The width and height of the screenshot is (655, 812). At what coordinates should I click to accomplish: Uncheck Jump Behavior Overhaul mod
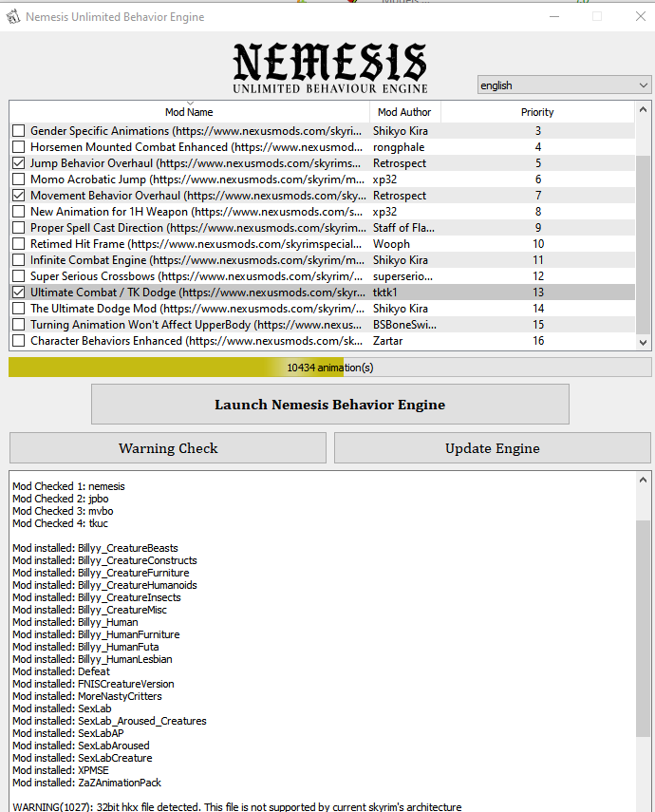pyautogui.click(x=19, y=163)
